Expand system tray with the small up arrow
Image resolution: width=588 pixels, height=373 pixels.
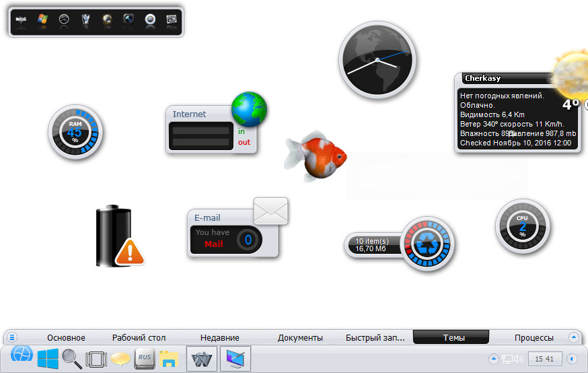click(492, 359)
